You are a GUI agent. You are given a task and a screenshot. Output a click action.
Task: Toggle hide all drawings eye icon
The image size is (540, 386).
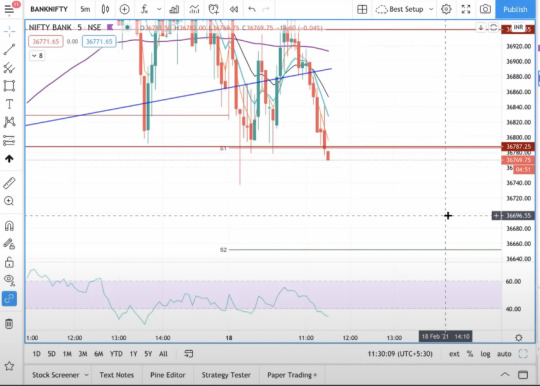[x=9, y=280]
